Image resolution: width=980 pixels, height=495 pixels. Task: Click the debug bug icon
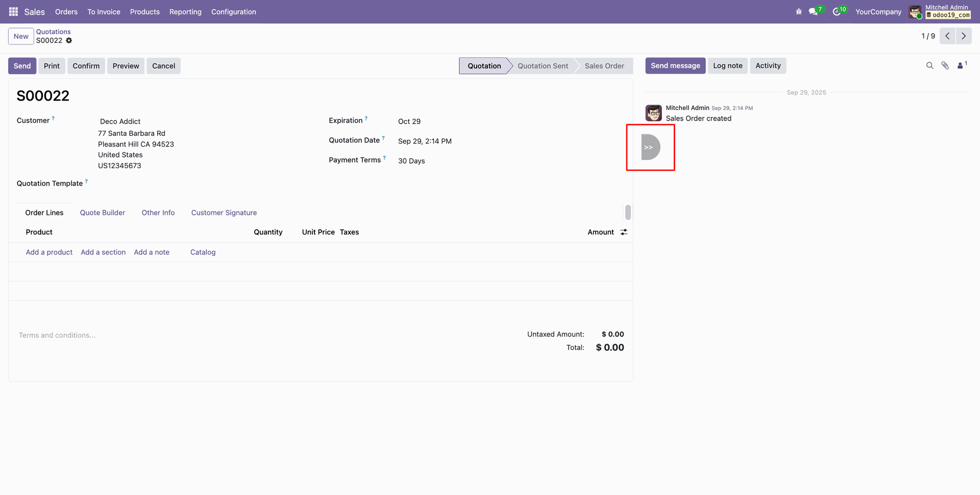pos(799,12)
